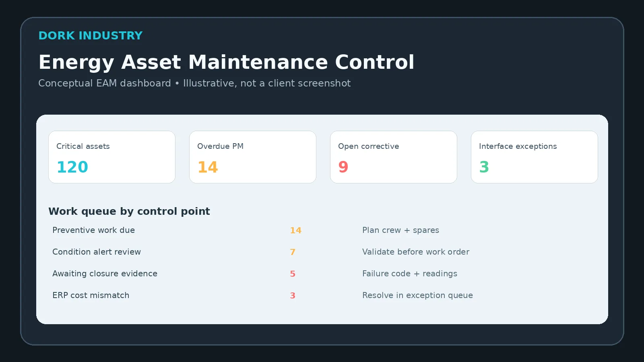The image size is (644, 362).
Task: Click the DORK INDUSTRY brand label
Action: pos(91,35)
